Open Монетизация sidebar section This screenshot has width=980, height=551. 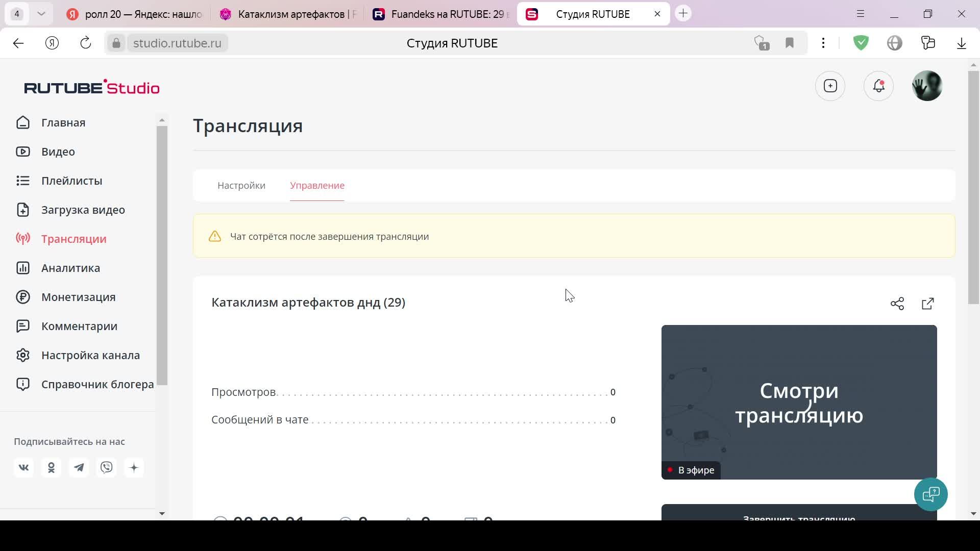(78, 297)
